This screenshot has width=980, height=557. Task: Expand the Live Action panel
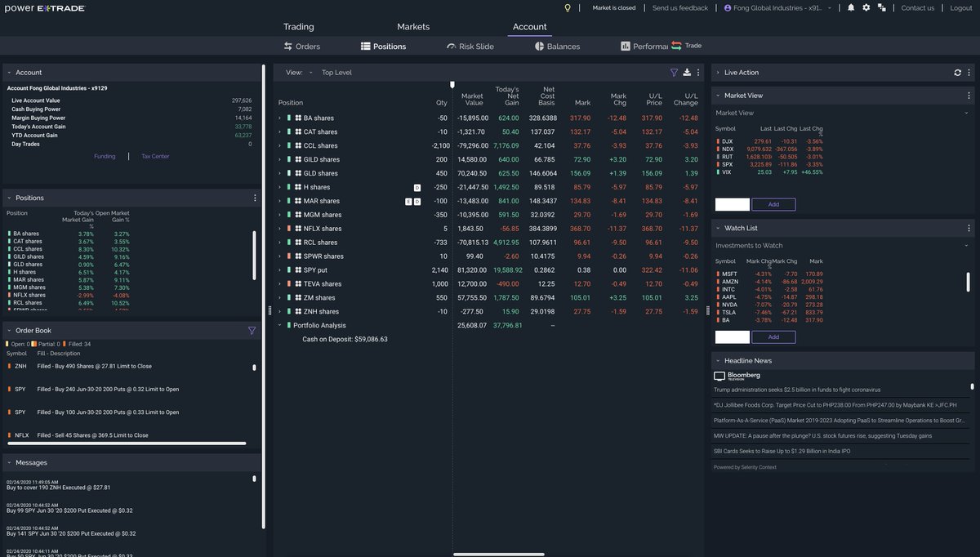718,73
